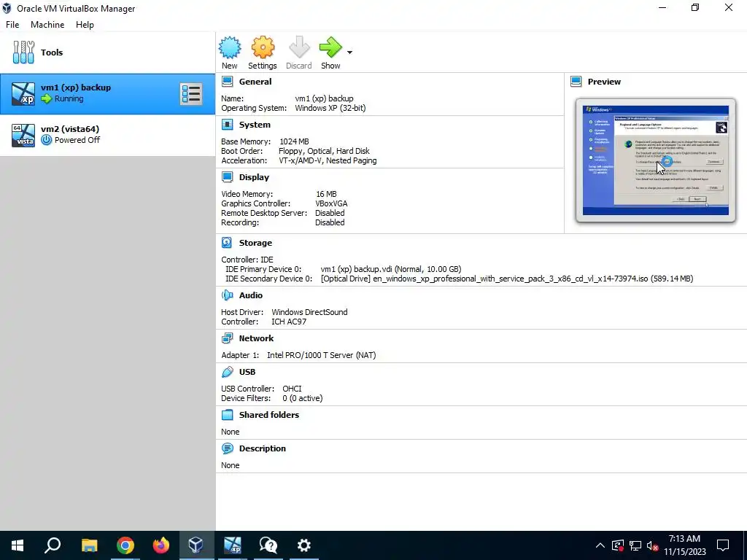
Task: Open the Show button dropdown arrow
Action: click(x=349, y=52)
